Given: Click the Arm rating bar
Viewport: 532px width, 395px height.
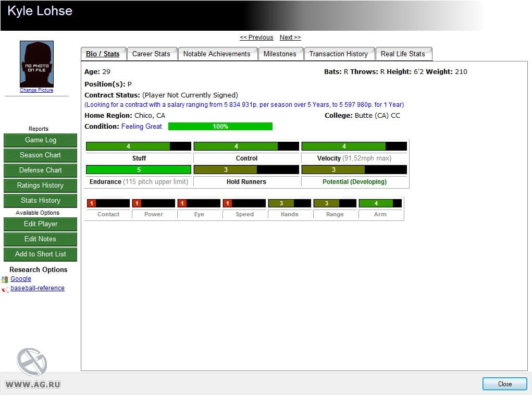Looking at the screenshot, I should click(380, 203).
